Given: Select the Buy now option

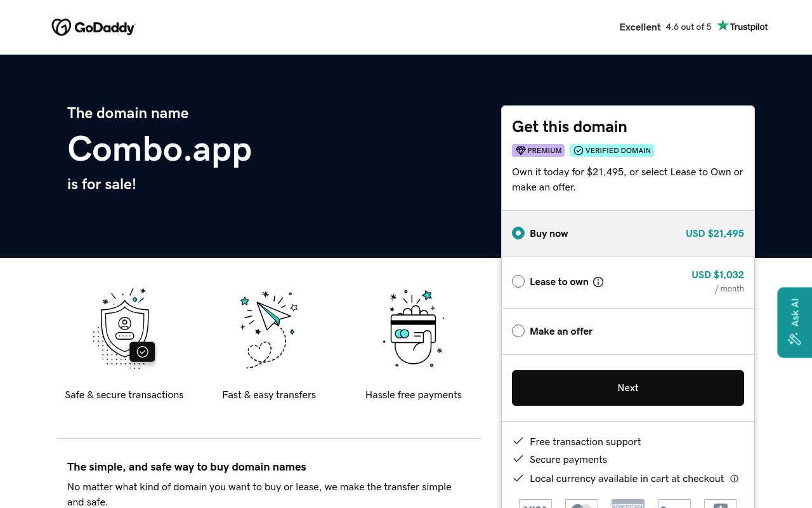Looking at the screenshot, I should pyautogui.click(x=518, y=233).
